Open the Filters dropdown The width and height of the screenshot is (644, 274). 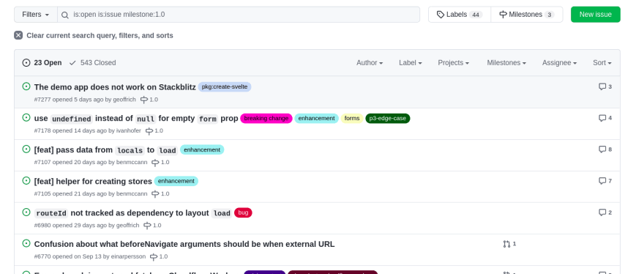[x=36, y=15]
